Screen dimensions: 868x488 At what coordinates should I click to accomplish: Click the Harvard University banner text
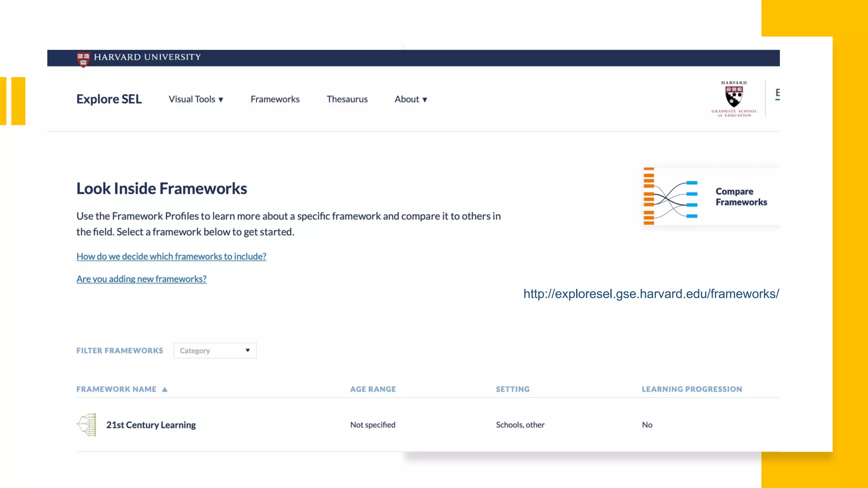coord(147,57)
